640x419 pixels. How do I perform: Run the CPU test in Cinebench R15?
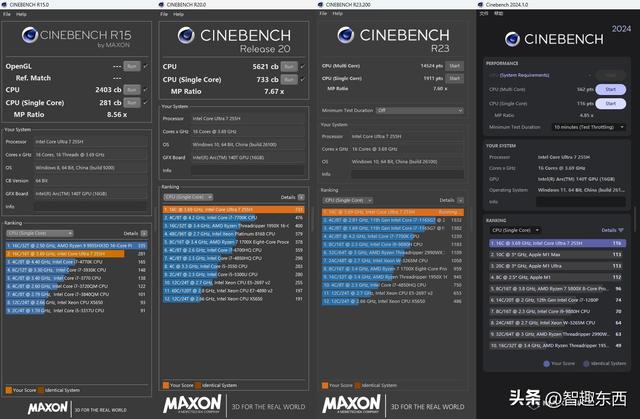pyautogui.click(x=132, y=89)
